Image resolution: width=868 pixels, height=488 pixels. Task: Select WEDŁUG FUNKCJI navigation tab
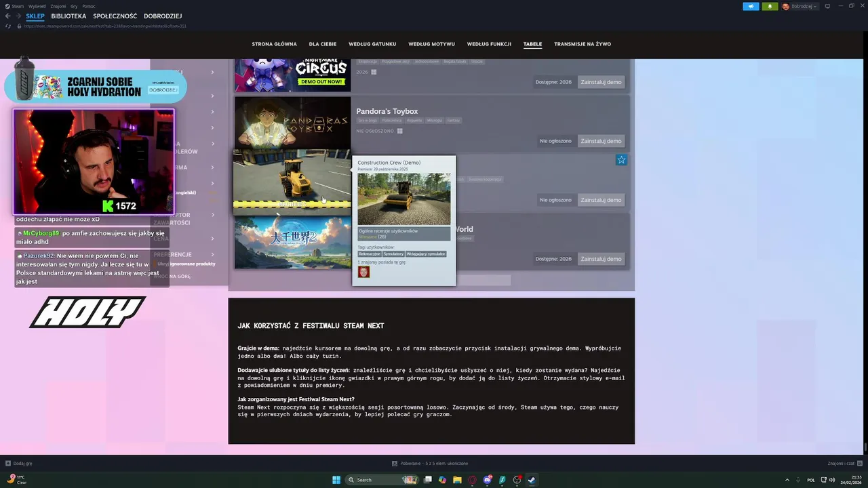tap(489, 44)
